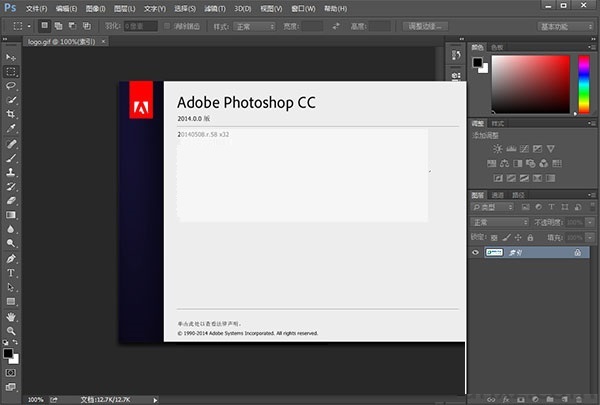Switch to the 通道 channels tab
The height and width of the screenshot is (405, 600).
point(497,195)
